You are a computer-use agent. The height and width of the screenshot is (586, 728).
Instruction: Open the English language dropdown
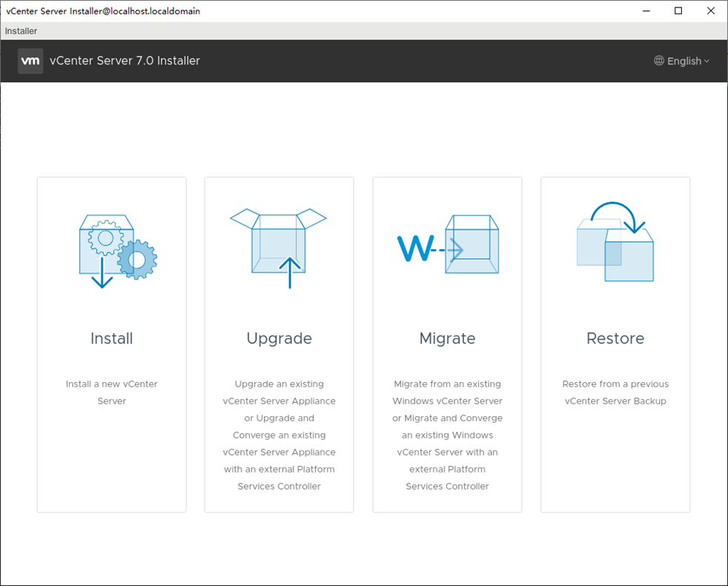[684, 61]
